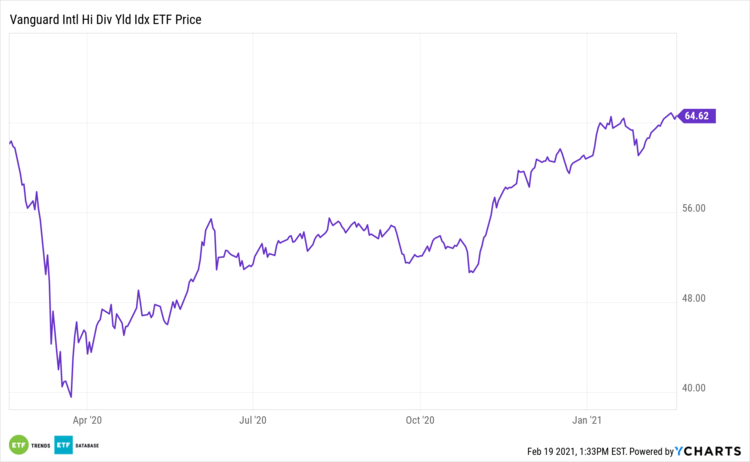Click the 48.00 price axis label
The height and width of the screenshot is (462, 750).
point(694,298)
